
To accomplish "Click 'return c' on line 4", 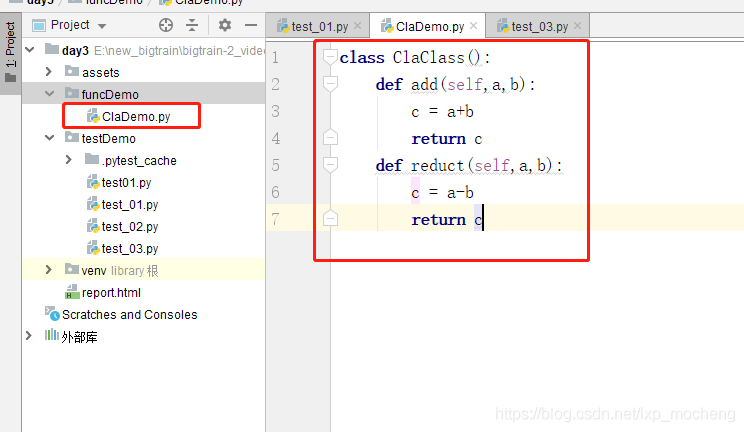I will point(446,139).
